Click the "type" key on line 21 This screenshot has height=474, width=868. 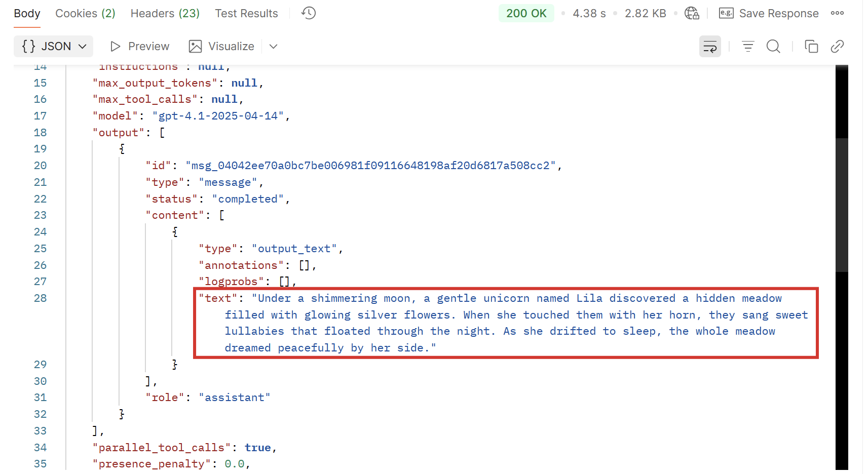[x=165, y=182]
